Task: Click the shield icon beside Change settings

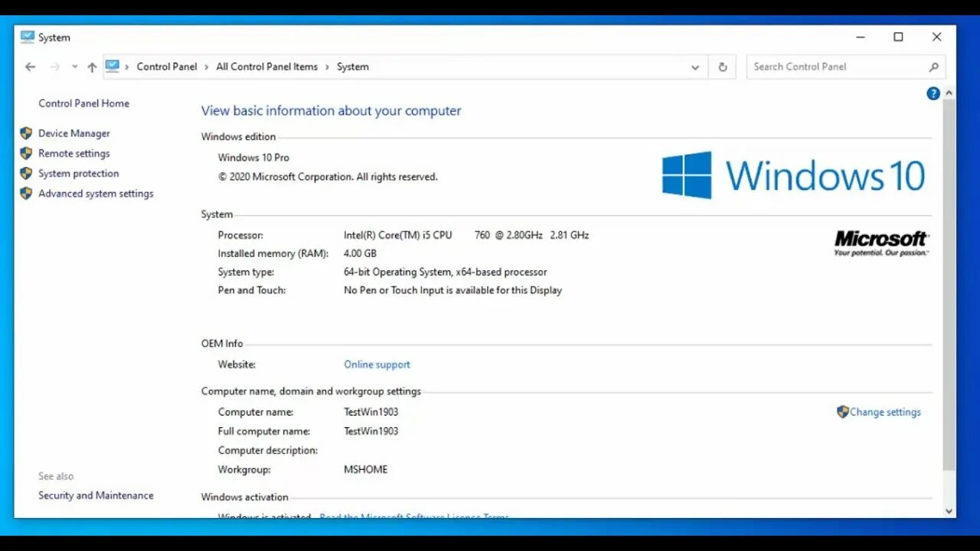Action: (x=843, y=412)
